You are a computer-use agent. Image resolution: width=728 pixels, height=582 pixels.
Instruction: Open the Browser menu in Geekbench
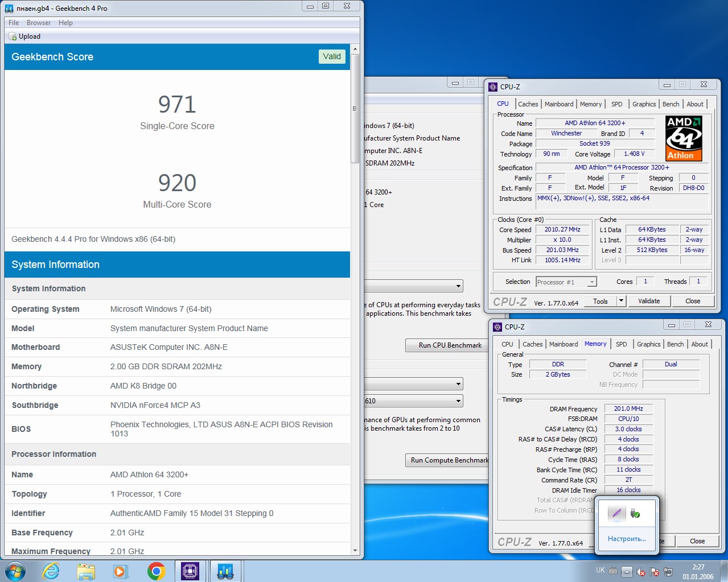pos(39,23)
